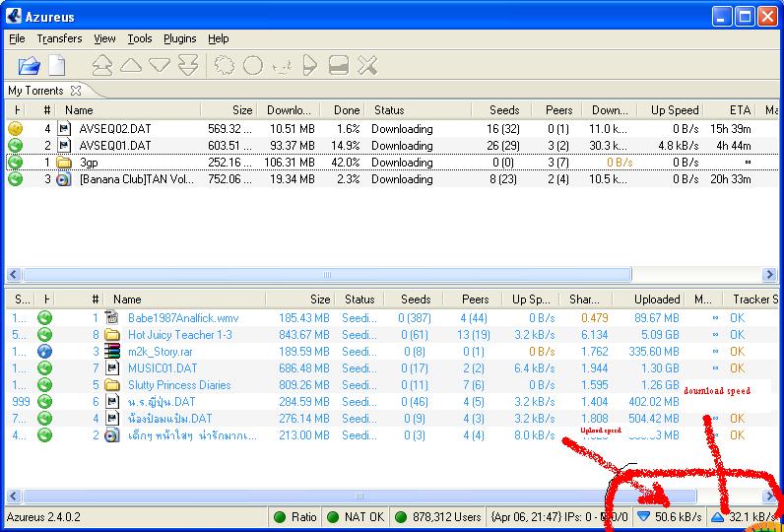
Task: Select the Slutty Princess Diaries seeding row
Action: 391,385
